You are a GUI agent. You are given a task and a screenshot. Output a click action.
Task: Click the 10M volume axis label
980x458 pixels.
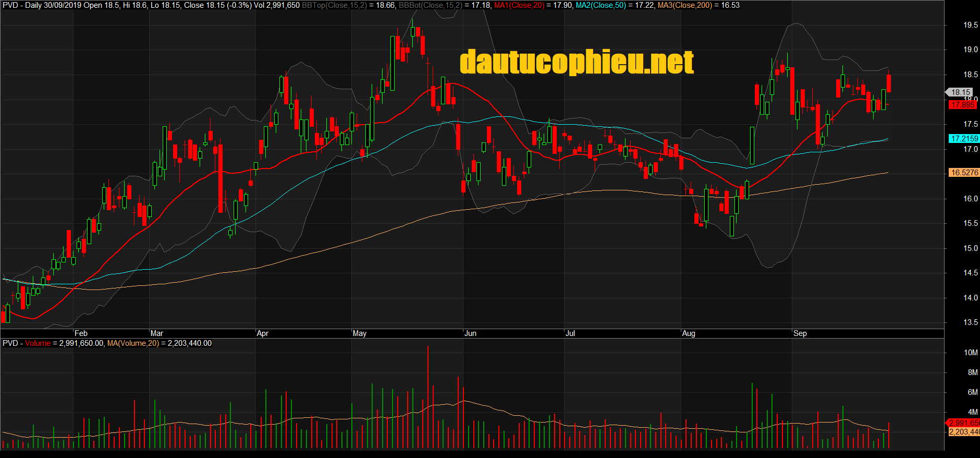[x=970, y=353]
